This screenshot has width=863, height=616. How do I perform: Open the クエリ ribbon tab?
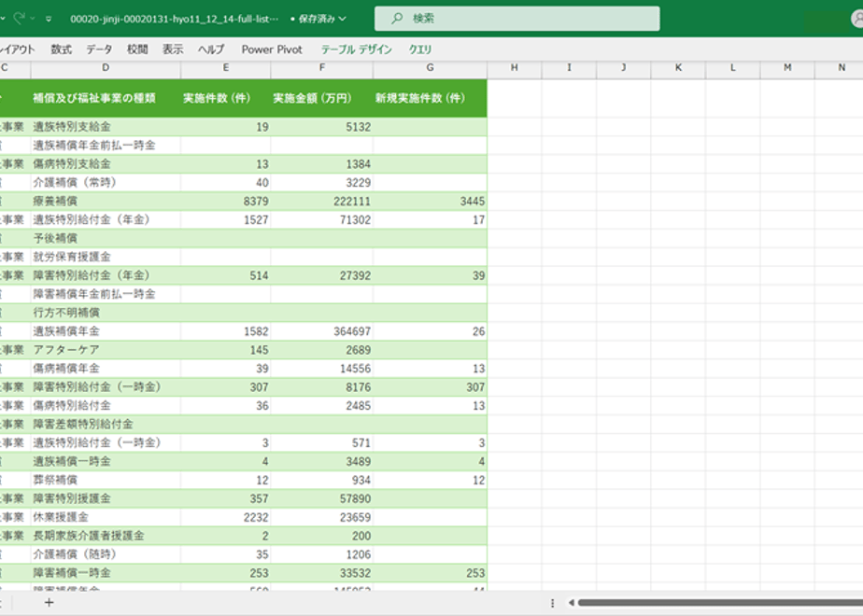point(420,49)
